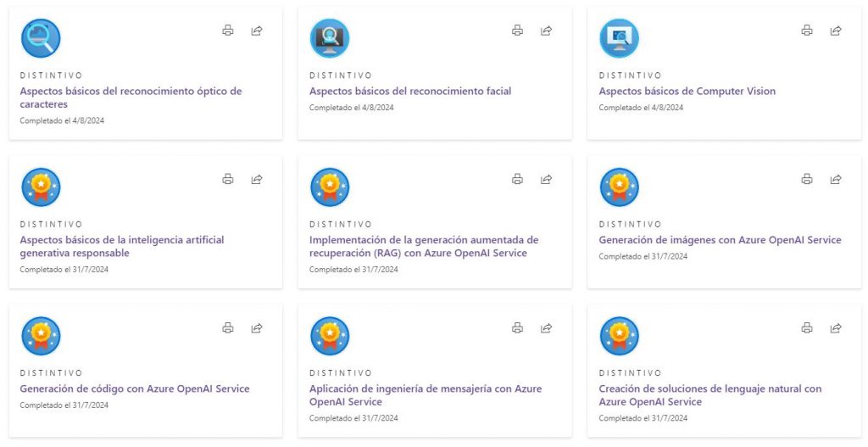868x447 pixels.
Task: Print the ingeniería de mensajería badge
Action: click(x=517, y=327)
